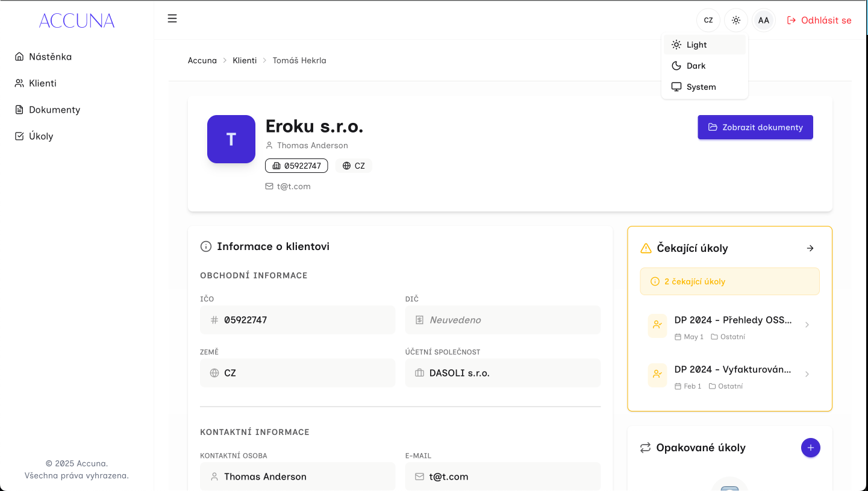Click the Odhlásit se logout link
868x491 pixels.
819,20
